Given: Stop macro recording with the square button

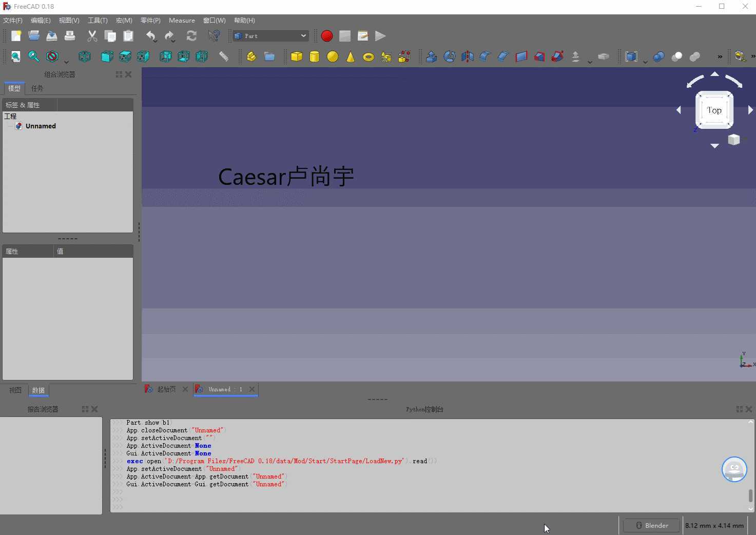Looking at the screenshot, I should (x=345, y=36).
